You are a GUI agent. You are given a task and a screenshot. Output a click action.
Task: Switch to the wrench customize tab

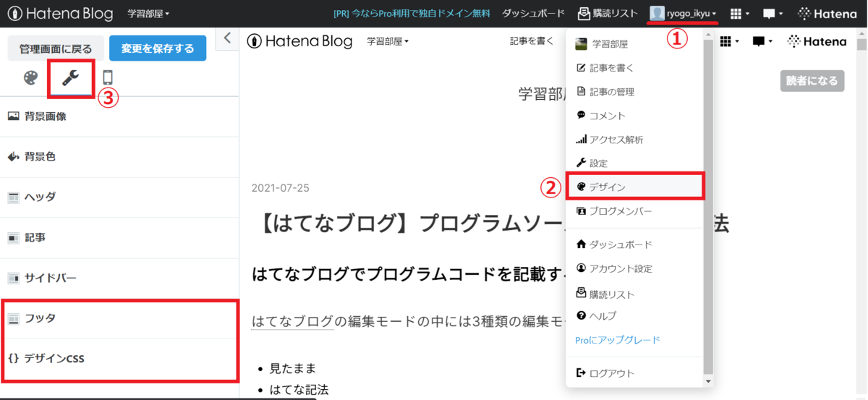71,78
